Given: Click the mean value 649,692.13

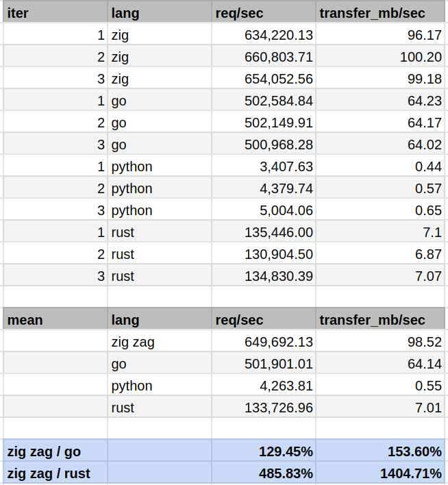Looking at the screenshot, I should (x=263, y=342).
